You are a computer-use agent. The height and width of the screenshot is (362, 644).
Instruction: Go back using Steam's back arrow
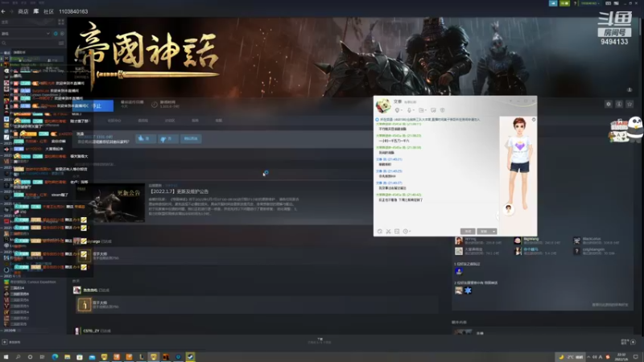pos(3,11)
